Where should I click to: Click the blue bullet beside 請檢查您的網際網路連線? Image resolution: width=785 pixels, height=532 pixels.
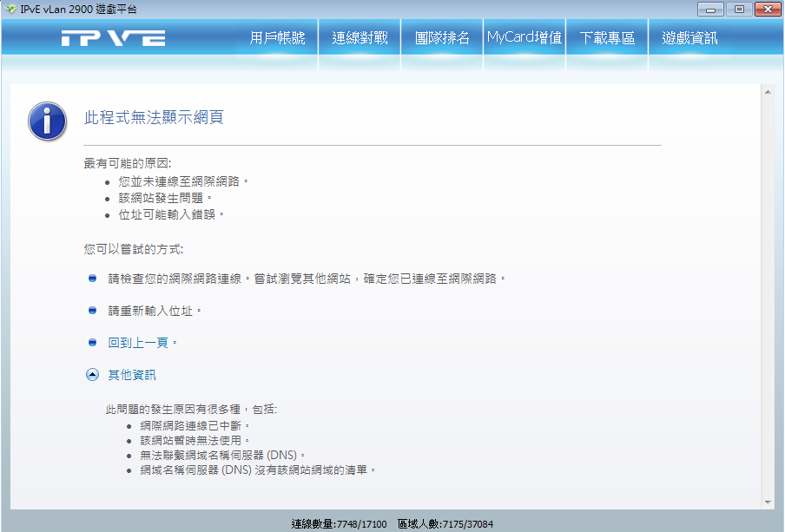tap(92, 279)
